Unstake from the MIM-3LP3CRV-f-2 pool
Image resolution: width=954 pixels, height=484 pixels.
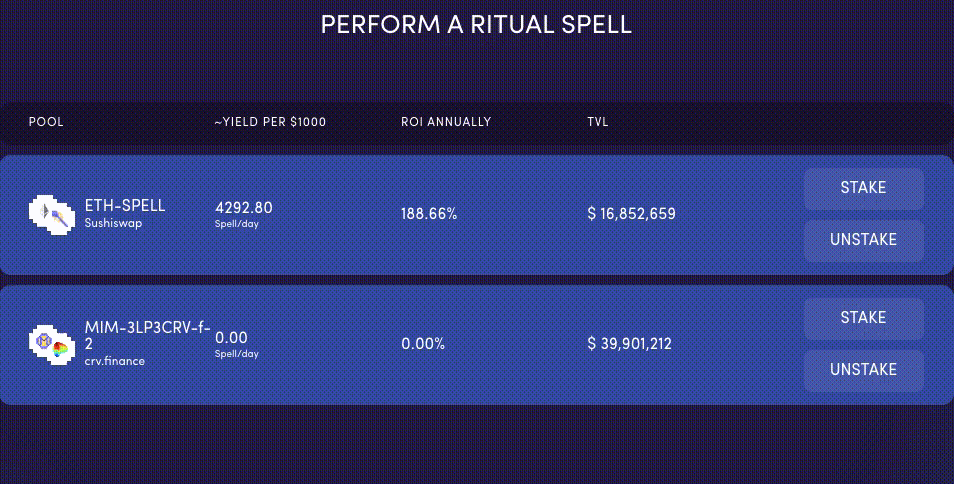(863, 370)
